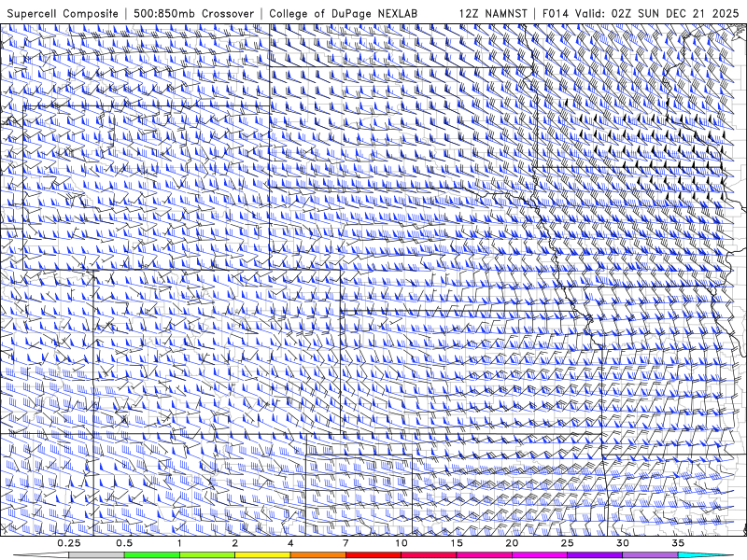Click the "25" legend value

point(567,543)
